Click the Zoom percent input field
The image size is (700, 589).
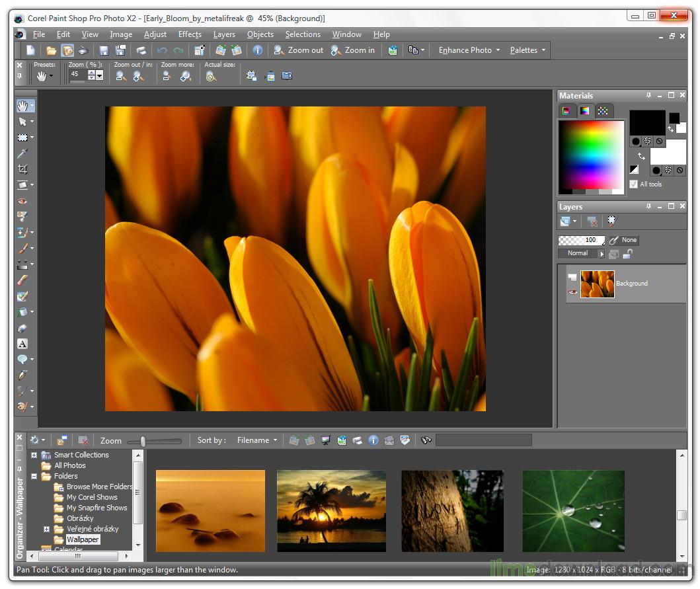(78, 75)
